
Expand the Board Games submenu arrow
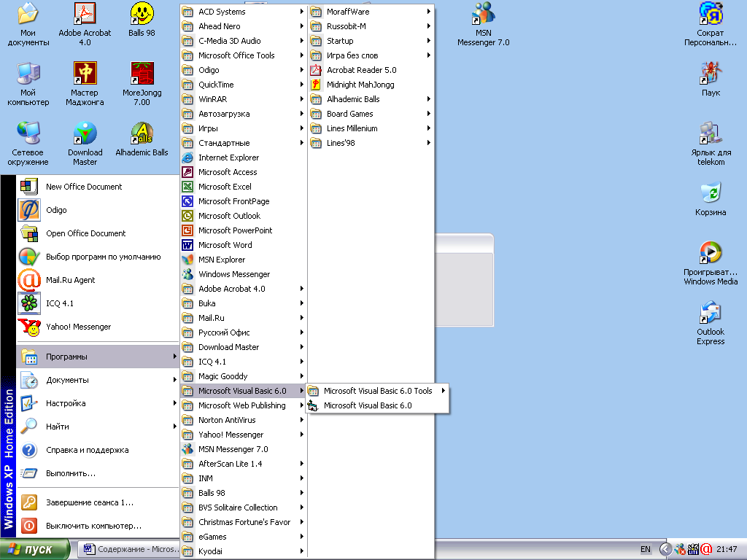click(x=429, y=114)
